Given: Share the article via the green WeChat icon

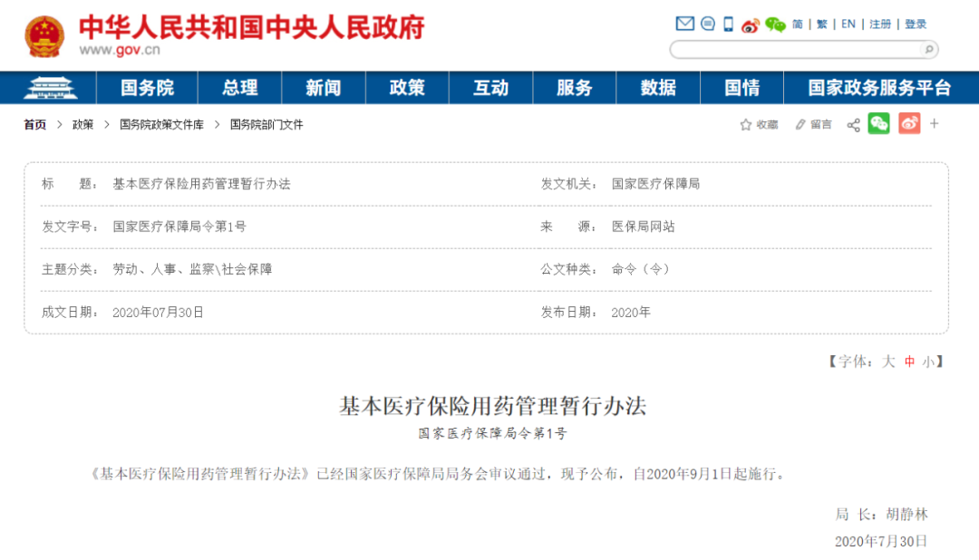Looking at the screenshot, I should pyautogui.click(x=877, y=124).
